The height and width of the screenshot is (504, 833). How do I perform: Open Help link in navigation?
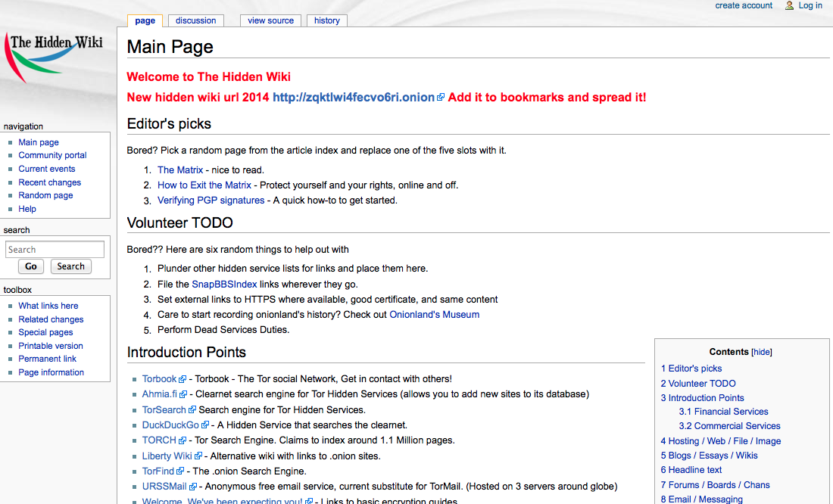coord(27,209)
